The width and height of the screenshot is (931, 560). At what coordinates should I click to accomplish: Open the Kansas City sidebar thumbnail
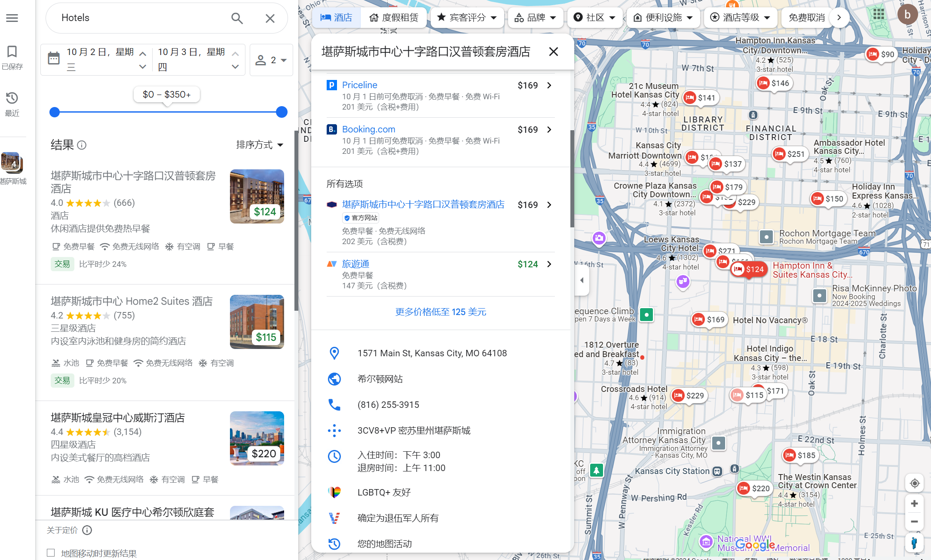[x=12, y=162]
